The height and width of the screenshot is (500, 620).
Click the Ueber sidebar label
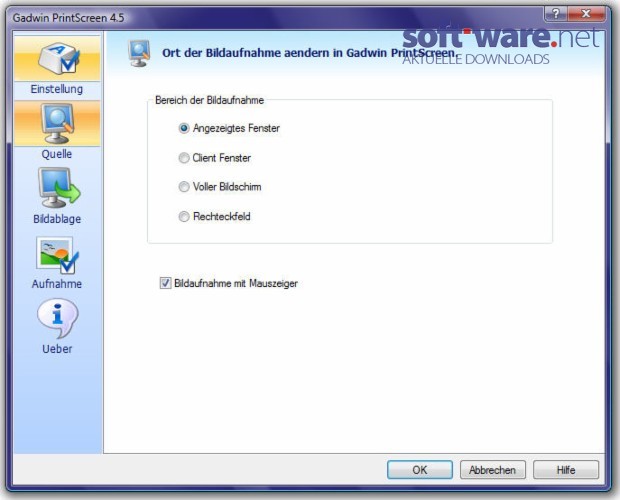click(x=57, y=349)
